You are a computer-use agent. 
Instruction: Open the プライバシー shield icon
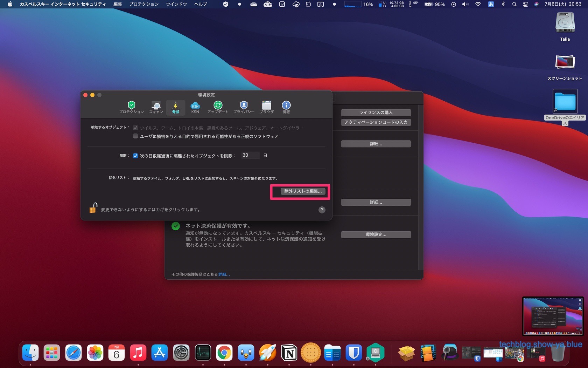[x=244, y=107]
